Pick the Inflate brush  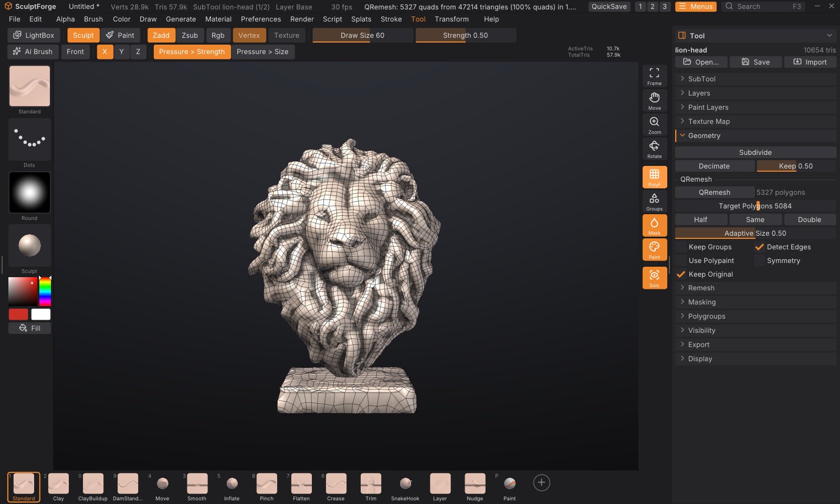[x=232, y=487]
